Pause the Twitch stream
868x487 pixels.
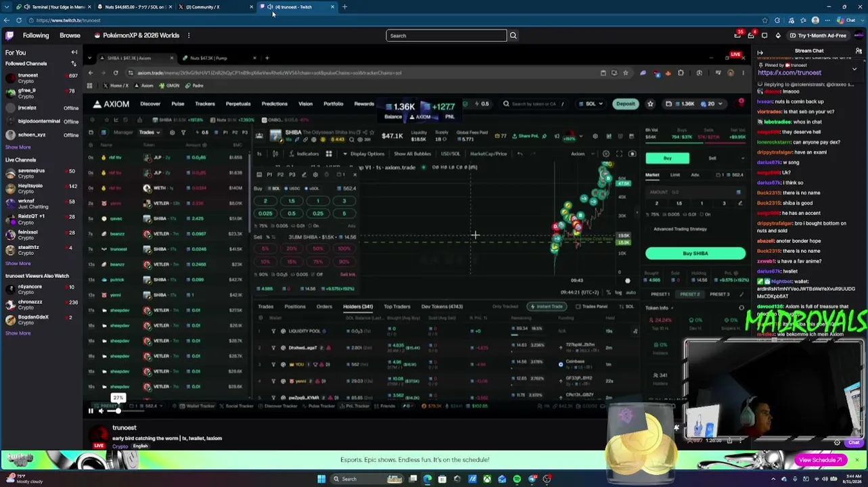91,411
